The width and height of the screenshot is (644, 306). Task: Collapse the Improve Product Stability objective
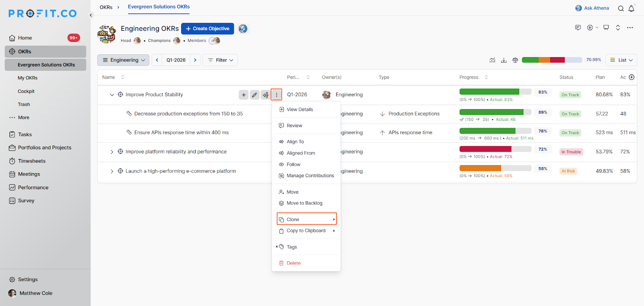click(x=112, y=95)
